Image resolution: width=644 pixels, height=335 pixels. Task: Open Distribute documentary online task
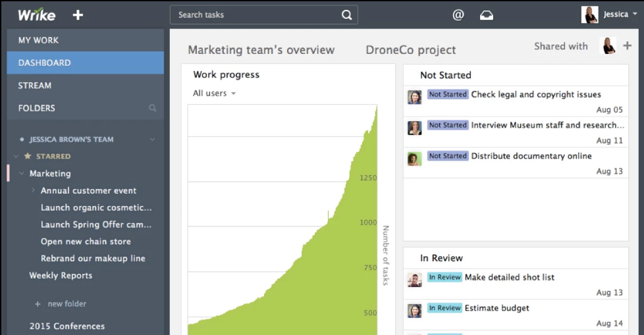(x=531, y=156)
